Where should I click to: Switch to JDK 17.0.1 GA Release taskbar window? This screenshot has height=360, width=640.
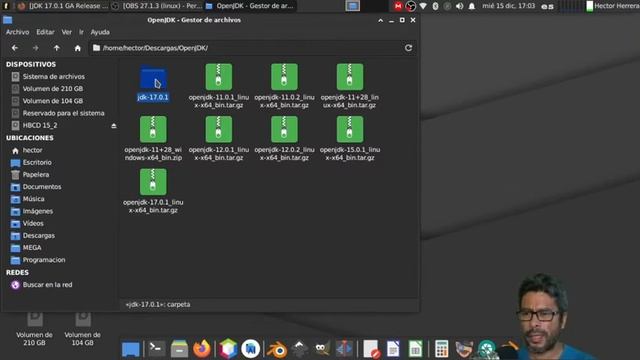pos(63,6)
